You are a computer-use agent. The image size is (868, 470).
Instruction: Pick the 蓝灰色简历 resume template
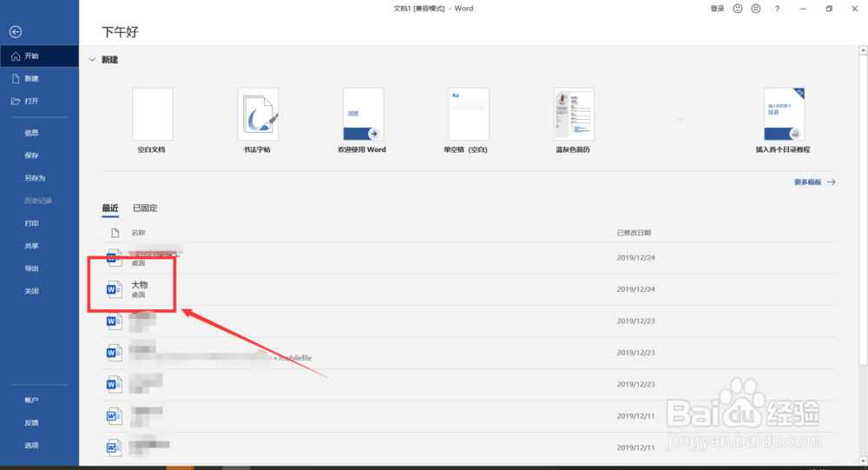pos(574,120)
